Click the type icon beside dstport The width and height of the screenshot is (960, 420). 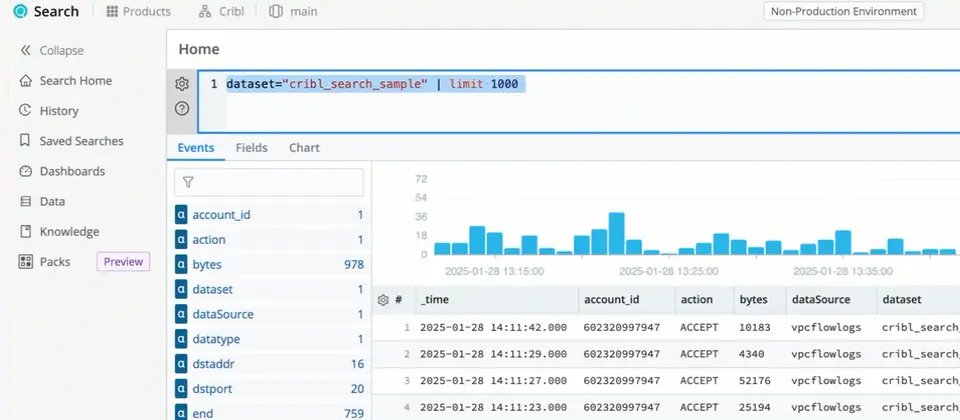181,389
